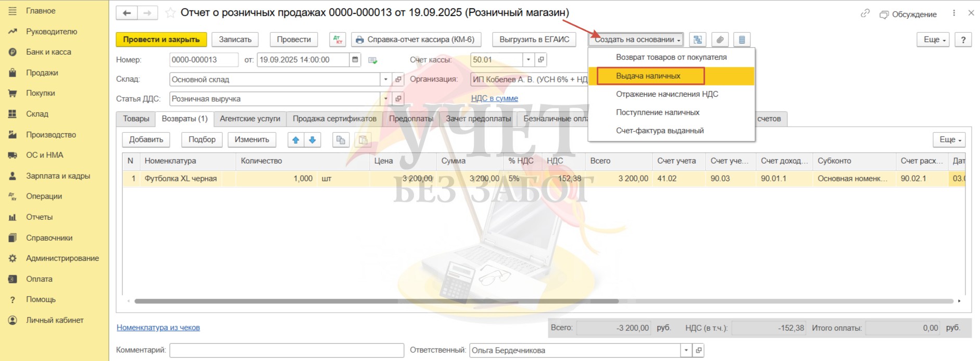Screen dimensions: 980x361
Task: Open the Операции section
Action: point(44,196)
